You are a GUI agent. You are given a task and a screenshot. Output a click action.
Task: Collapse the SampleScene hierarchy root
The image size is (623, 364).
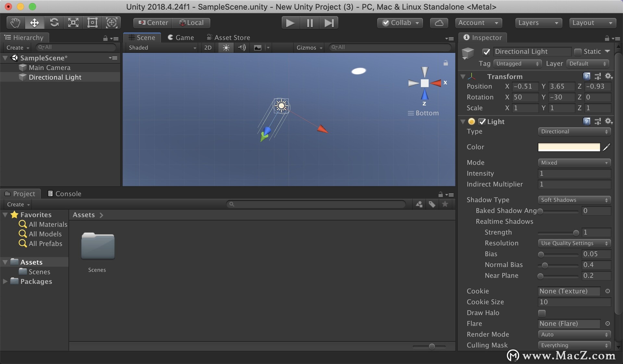tap(6, 58)
